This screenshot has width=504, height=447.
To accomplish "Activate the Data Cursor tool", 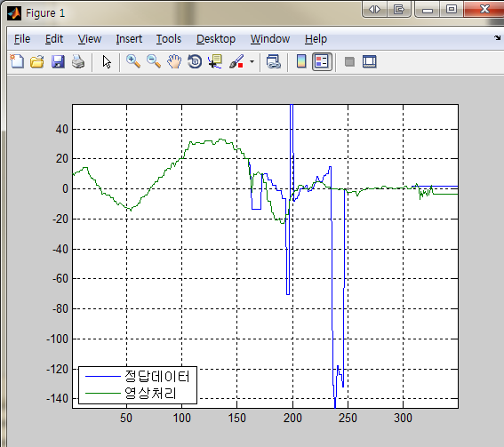I will click(215, 61).
